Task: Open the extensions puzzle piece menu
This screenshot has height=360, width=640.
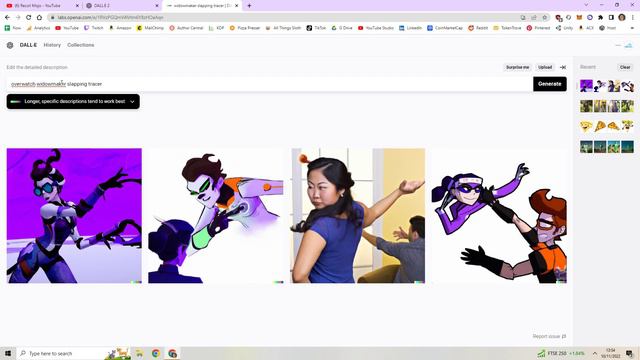Action: click(600, 18)
